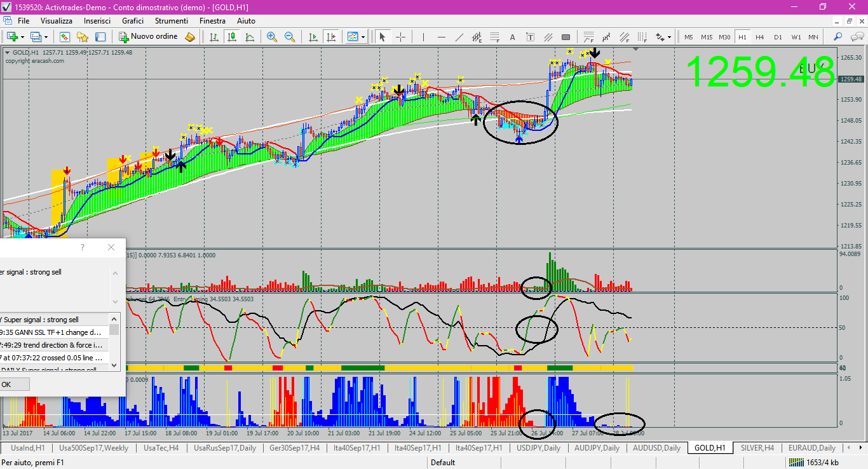
Task: Show the Market Watch panel icon
Action: tap(65, 37)
